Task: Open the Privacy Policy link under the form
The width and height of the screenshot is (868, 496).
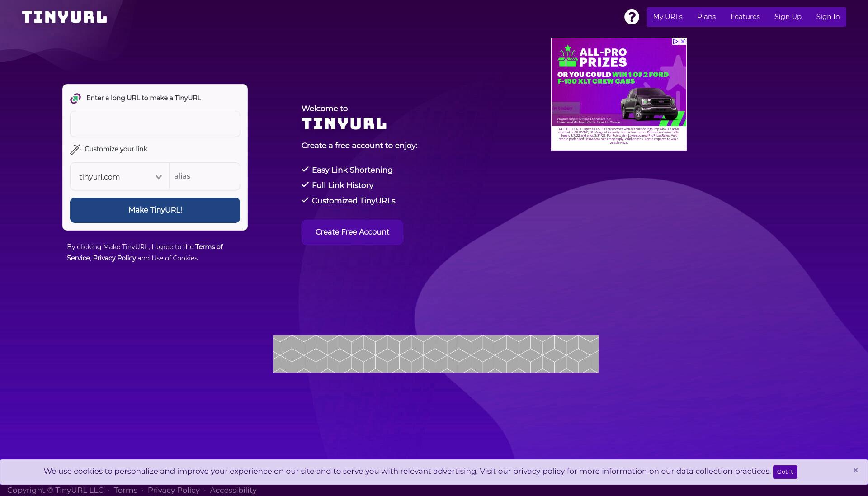Action: coord(114,258)
